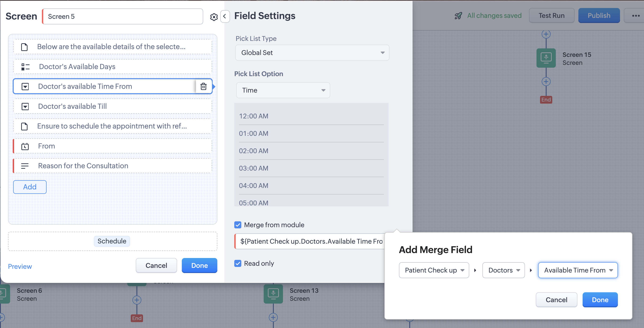The image size is (644, 328).
Task: Open the three-dots more options menu
Action: 635,16
